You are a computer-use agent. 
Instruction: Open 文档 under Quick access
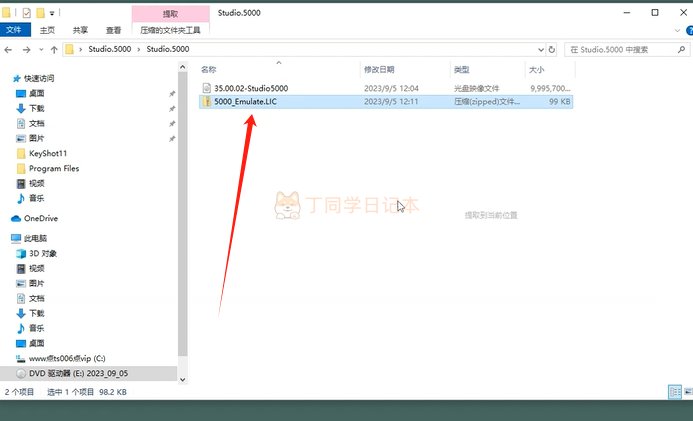click(36, 123)
